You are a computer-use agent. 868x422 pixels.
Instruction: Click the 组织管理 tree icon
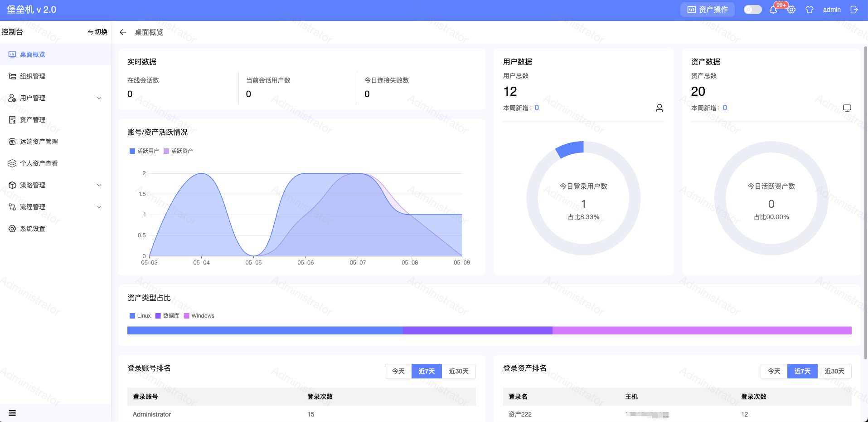point(12,76)
